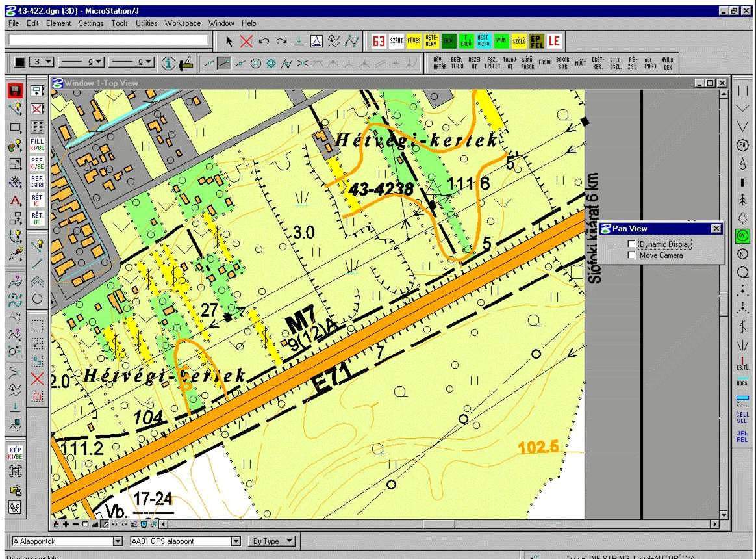
Task: Click the undo arrow icon
Action: 264,41
